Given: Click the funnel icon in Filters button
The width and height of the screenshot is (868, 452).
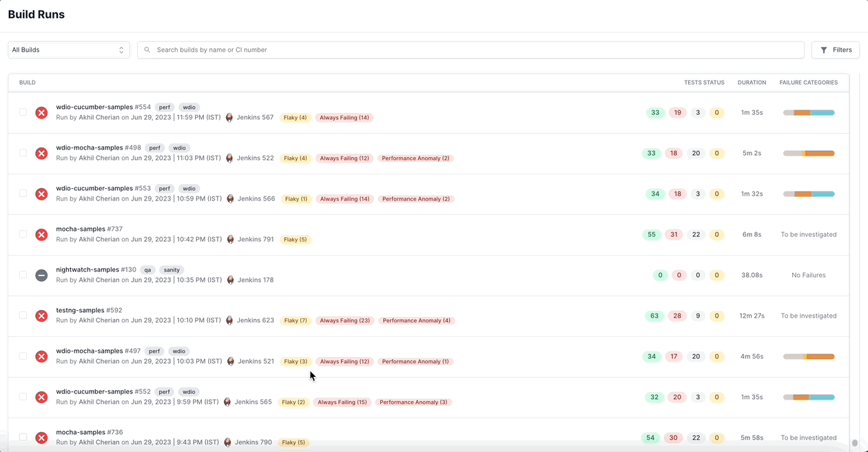Looking at the screenshot, I should [x=824, y=50].
